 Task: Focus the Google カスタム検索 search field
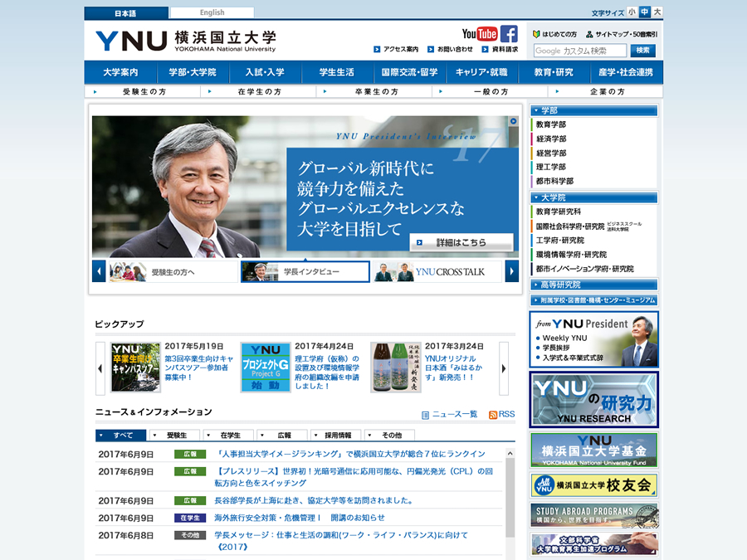click(580, 51)
